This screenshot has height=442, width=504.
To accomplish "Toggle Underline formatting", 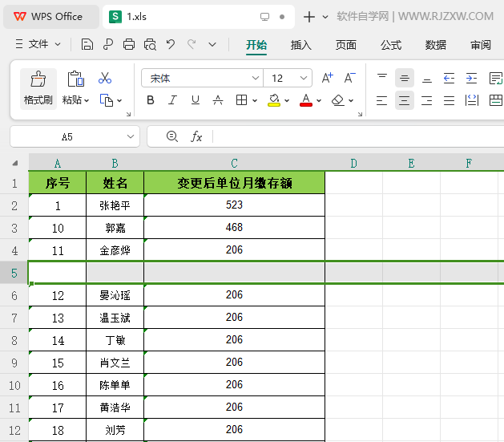I will tap(195, 100).
